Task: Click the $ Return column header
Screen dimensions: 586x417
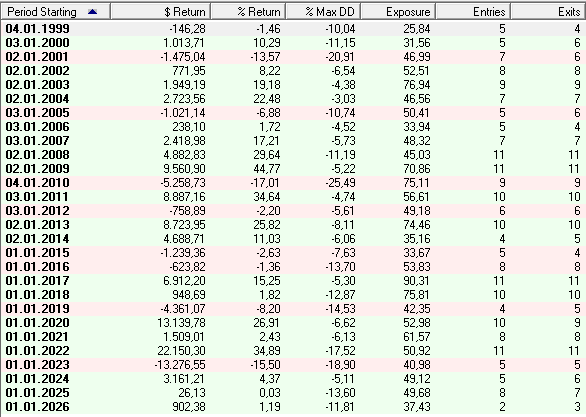Action: coord(161,12)
